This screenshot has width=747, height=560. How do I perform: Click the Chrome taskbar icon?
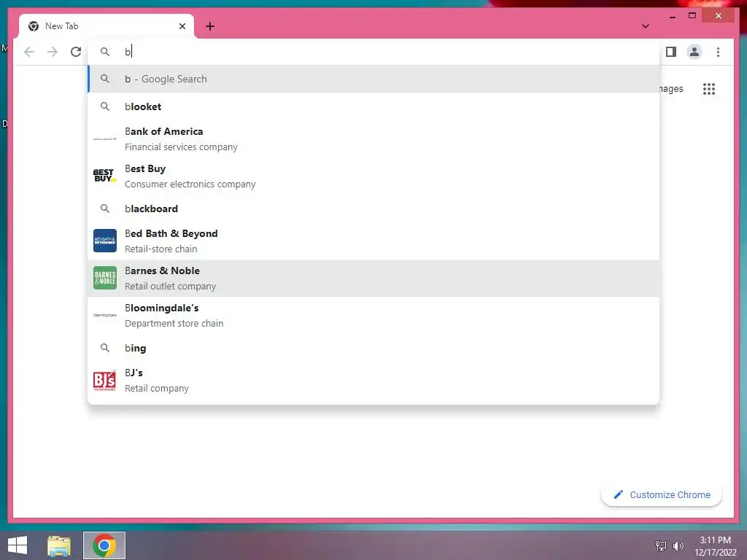point(104,545)
